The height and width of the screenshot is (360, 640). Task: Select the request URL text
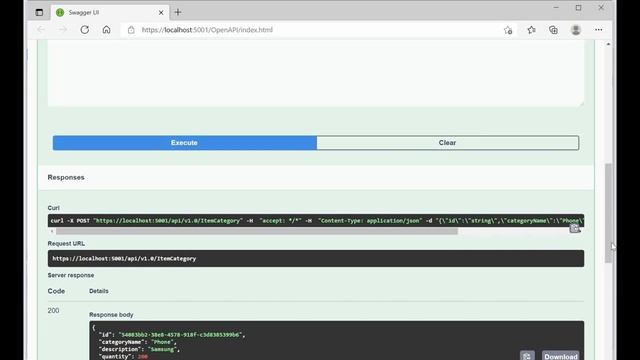click(124, 259)
